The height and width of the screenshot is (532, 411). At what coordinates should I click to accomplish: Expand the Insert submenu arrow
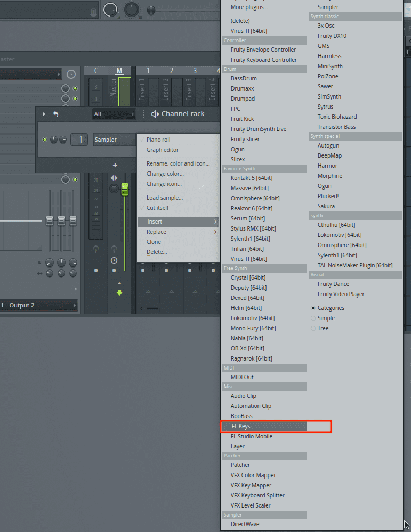pyautogui.click(x=215, y=222)
